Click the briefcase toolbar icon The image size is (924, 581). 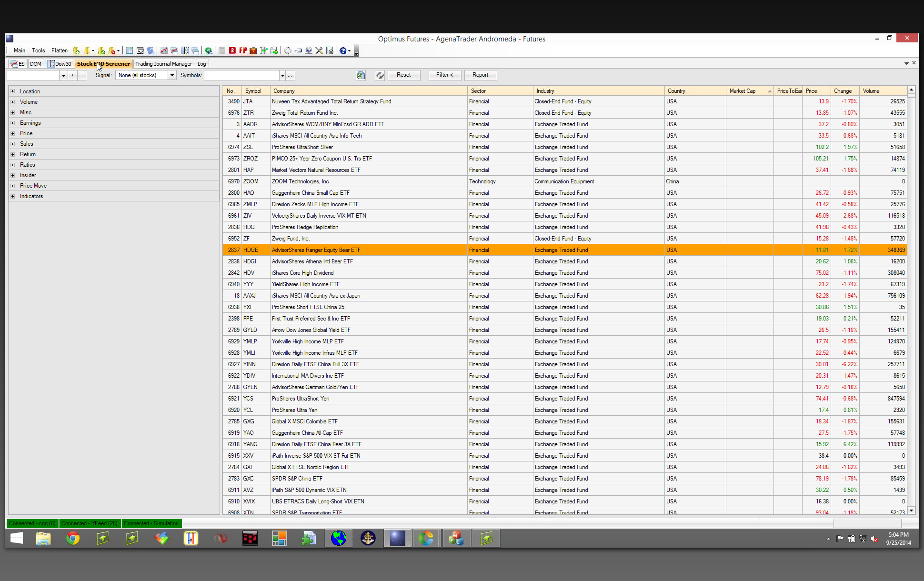[253, 50]
